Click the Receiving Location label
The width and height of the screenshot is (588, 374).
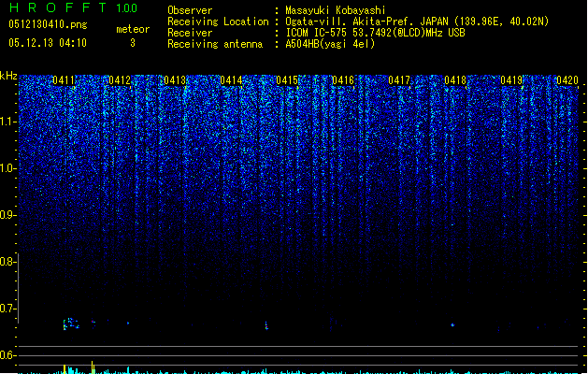[x=218, y=22]
